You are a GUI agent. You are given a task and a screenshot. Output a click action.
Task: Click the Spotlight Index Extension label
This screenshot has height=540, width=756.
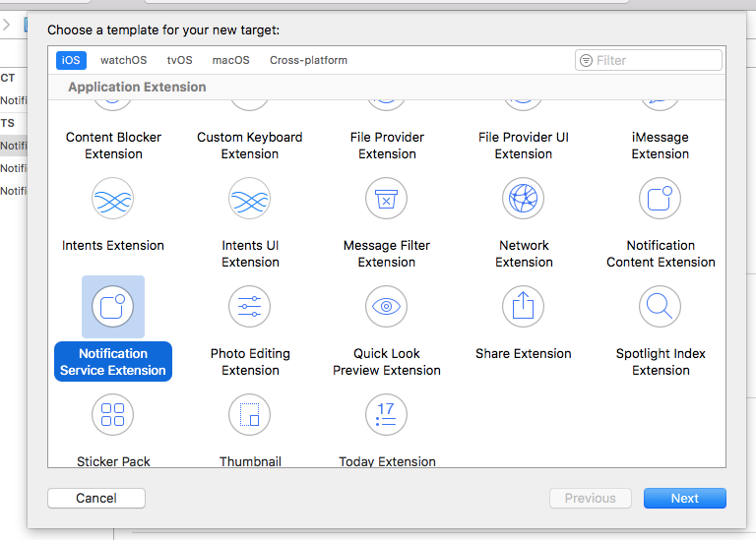tap(661, 362)
